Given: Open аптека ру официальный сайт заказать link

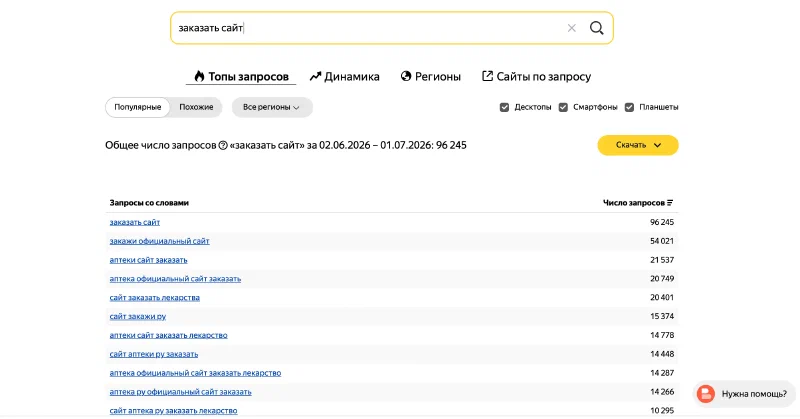Looking at the screenshot, I should 181,392.
